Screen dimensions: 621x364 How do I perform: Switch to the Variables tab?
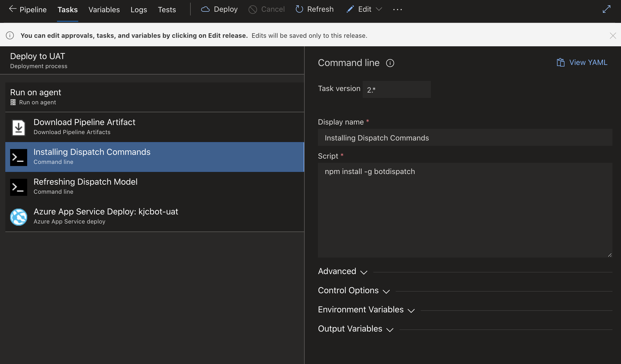point(104,10)
